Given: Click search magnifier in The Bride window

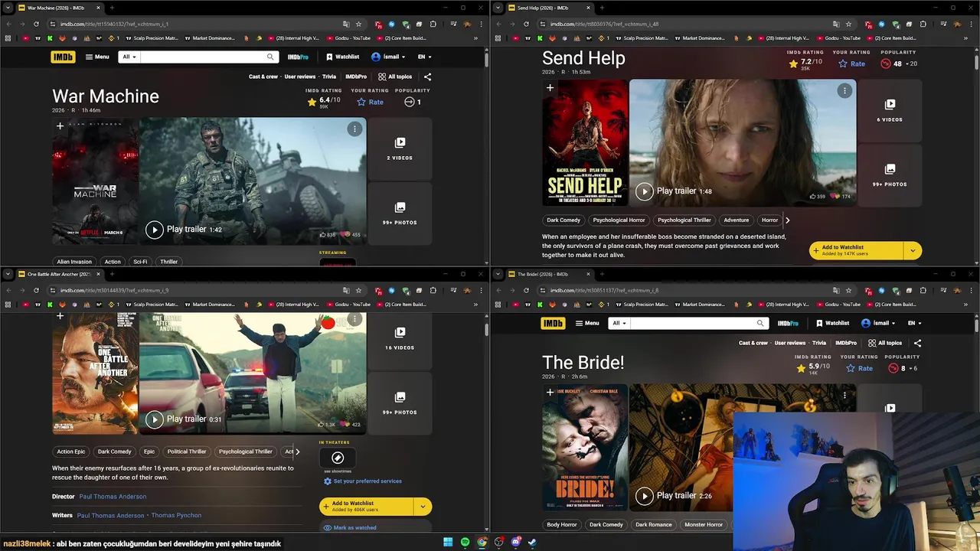Looking at the screenshot, I should 760,323.
